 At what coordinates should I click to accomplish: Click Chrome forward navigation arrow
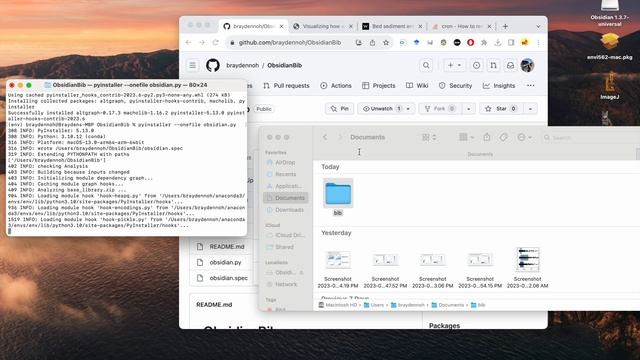tap(202, 42)
